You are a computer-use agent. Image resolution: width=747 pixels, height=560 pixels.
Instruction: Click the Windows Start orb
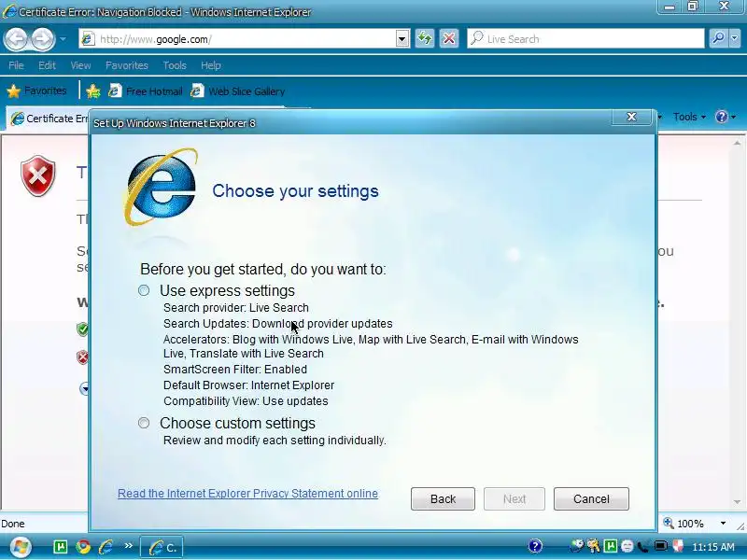[x=21, y=547]
